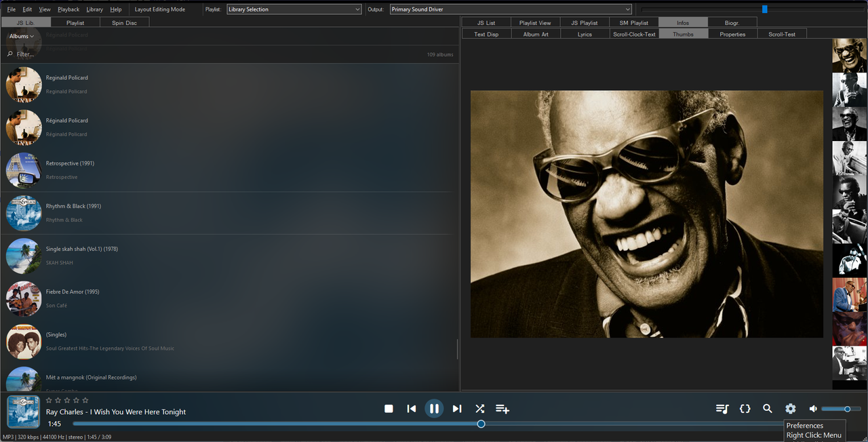The width and height of the screenshot is (868, 442).
Task: Switch to the JS Lib. tab
Action: coord(25,22)
